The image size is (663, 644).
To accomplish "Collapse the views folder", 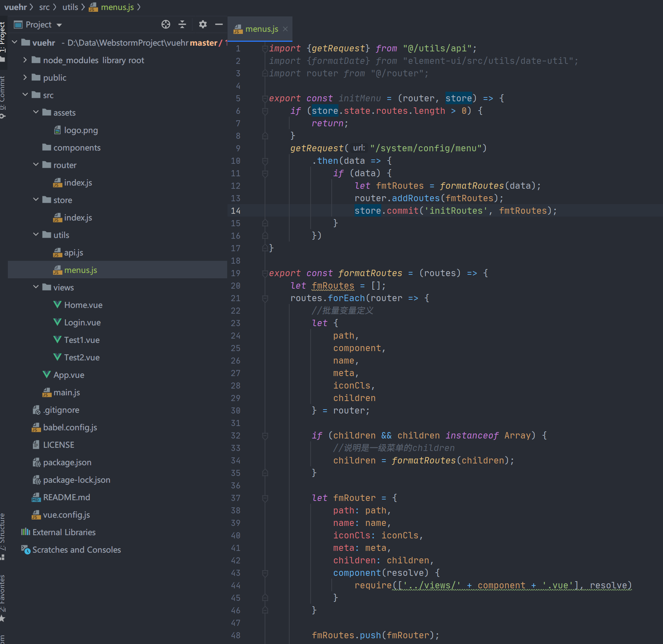I will (x=36, y=287).
